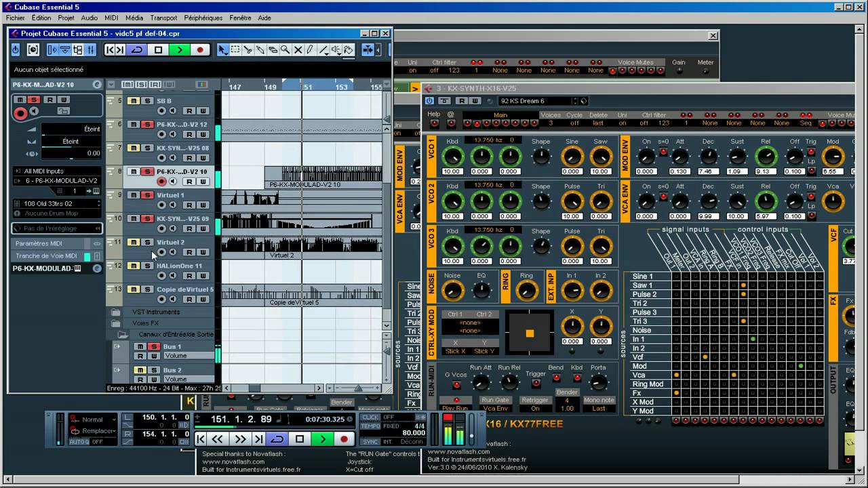
Task: Select the Erase tool
Action: click(x=273, y=49)
